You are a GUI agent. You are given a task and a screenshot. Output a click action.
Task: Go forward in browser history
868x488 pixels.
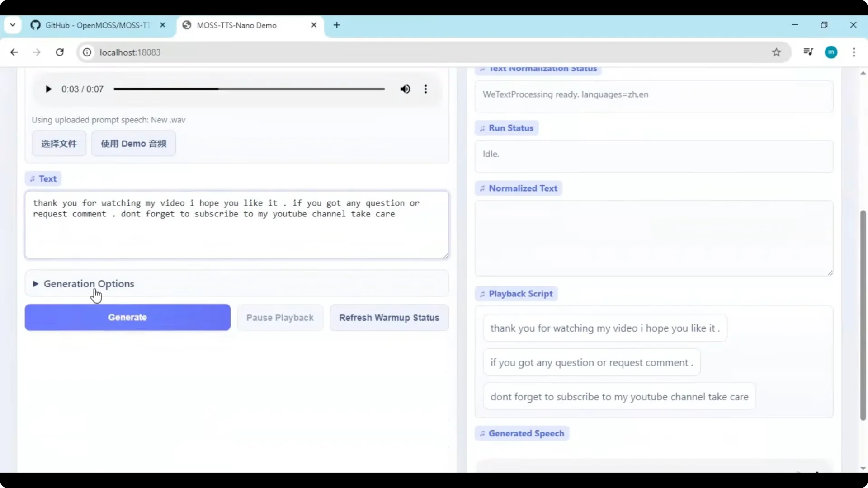(x=37, y=52)
